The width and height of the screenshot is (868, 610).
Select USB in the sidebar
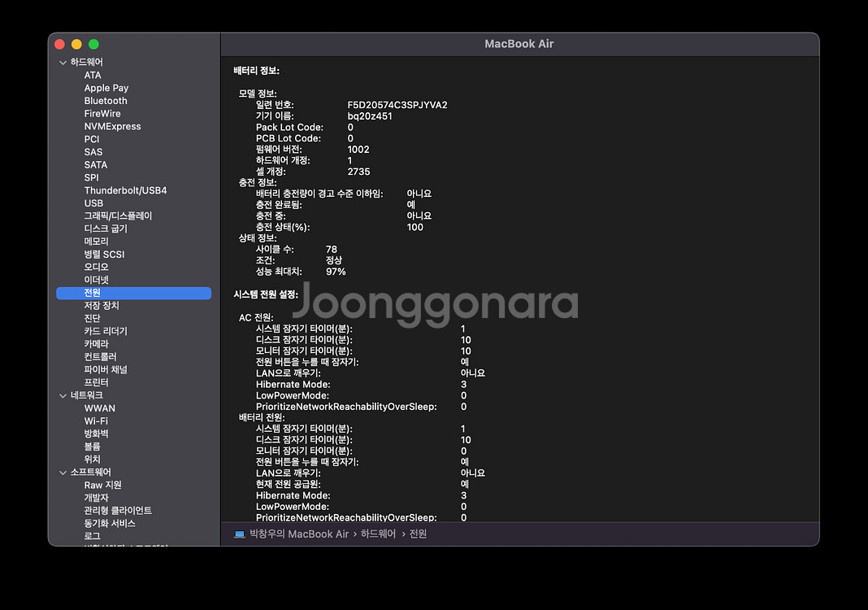point(93,203)
